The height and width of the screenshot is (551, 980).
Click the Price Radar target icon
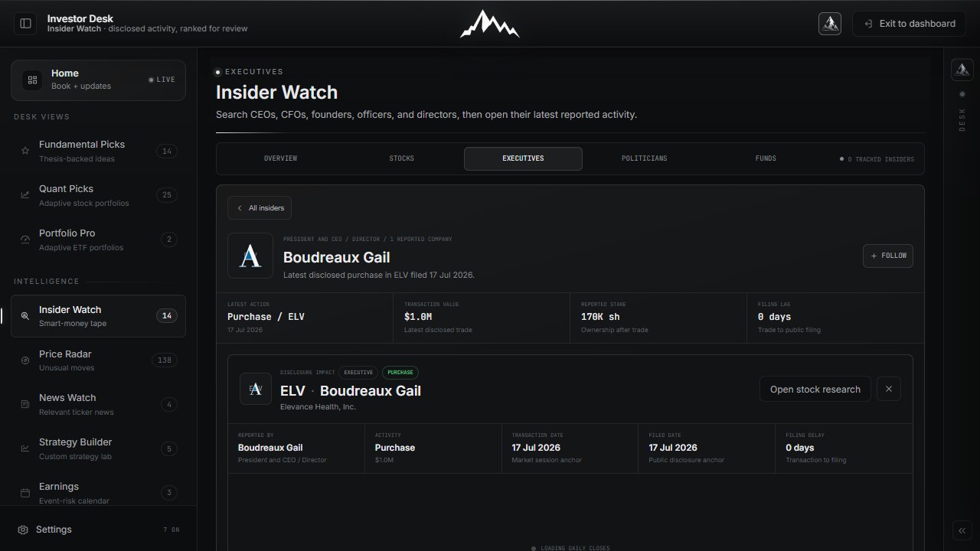[24, 360]
